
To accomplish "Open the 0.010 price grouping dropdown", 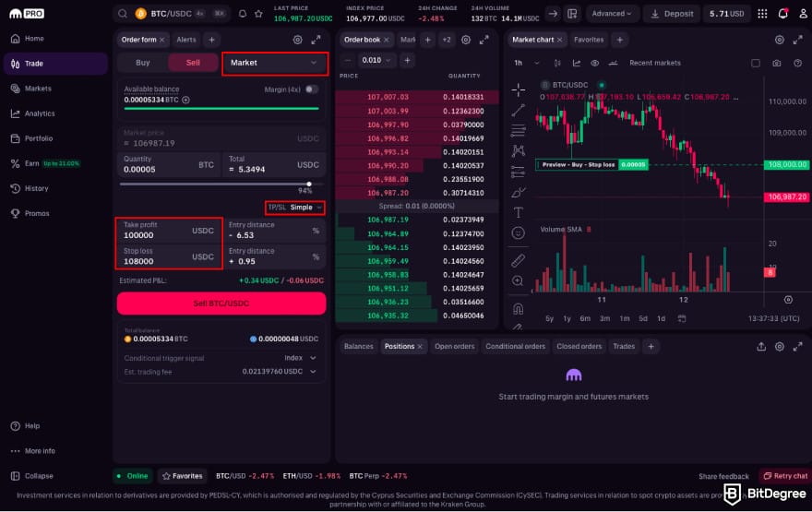I will (x=376, y=60).
